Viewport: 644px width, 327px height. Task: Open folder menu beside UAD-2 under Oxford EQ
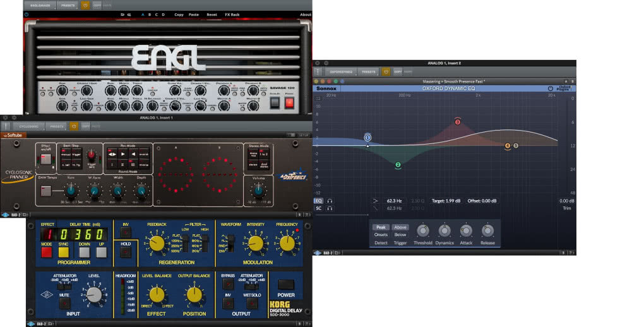click(x=339, y=253)
